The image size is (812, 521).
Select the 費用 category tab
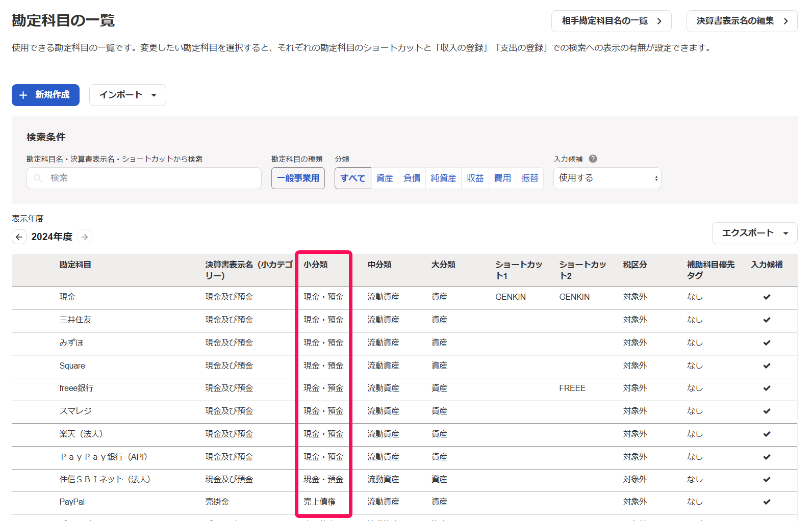502,178
